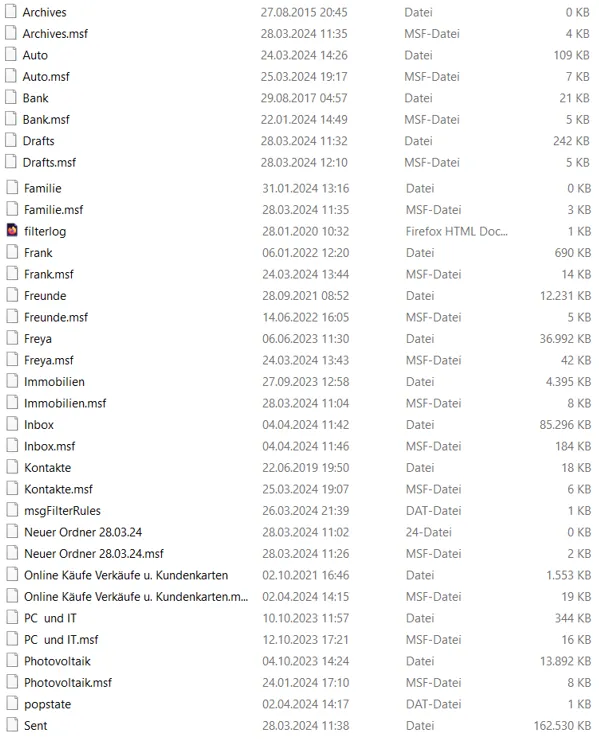
Task: Select the Drafts file name
Action: [x=39, y=140]
